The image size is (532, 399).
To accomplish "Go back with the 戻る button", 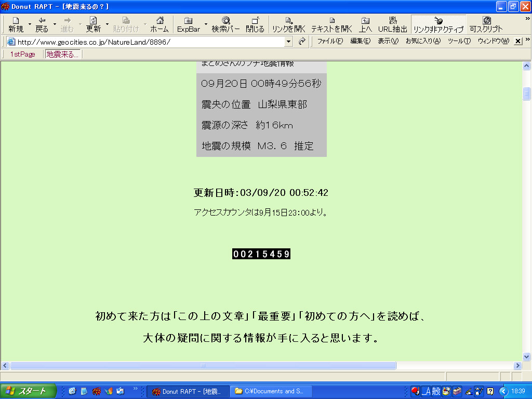I will pyautogui.click(x=42, y=24).
